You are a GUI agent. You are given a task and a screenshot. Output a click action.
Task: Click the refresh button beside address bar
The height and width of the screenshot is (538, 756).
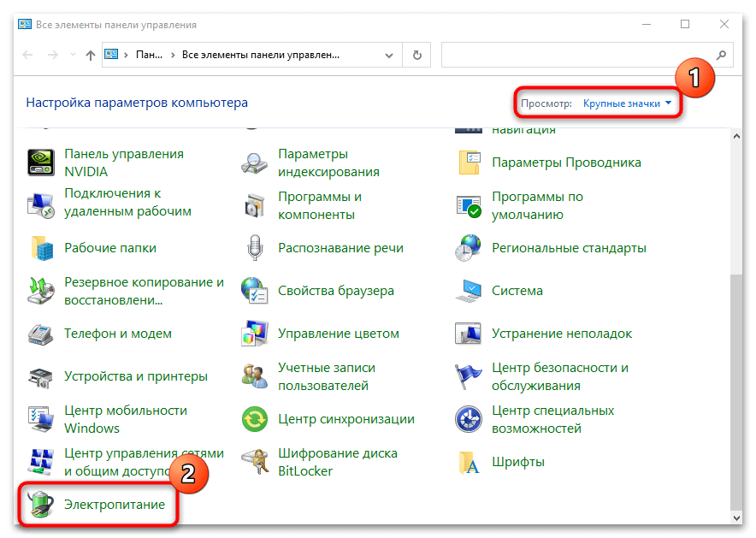pyautogui.click(x=416, y=56)
